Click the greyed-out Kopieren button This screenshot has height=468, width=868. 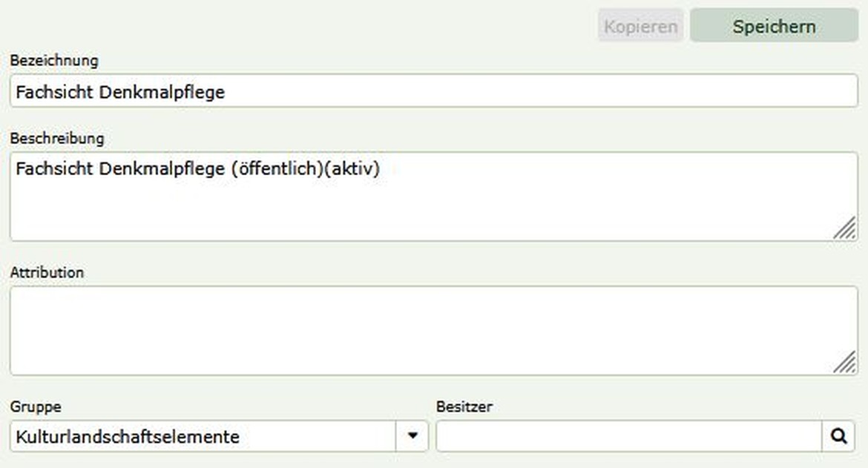[640, 27]
